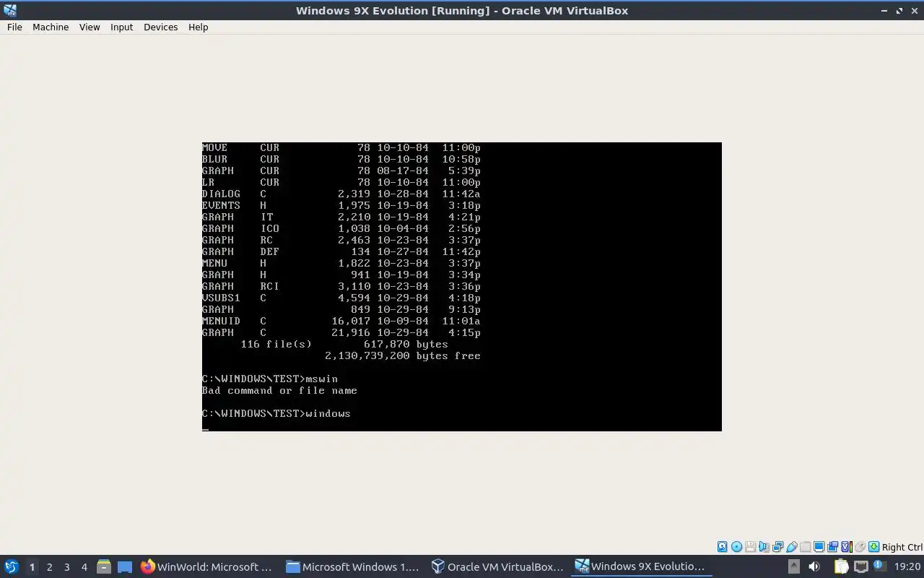Click the show desktop taskbar icon
This screenshot has width=924, height=578.
(125, 566)
